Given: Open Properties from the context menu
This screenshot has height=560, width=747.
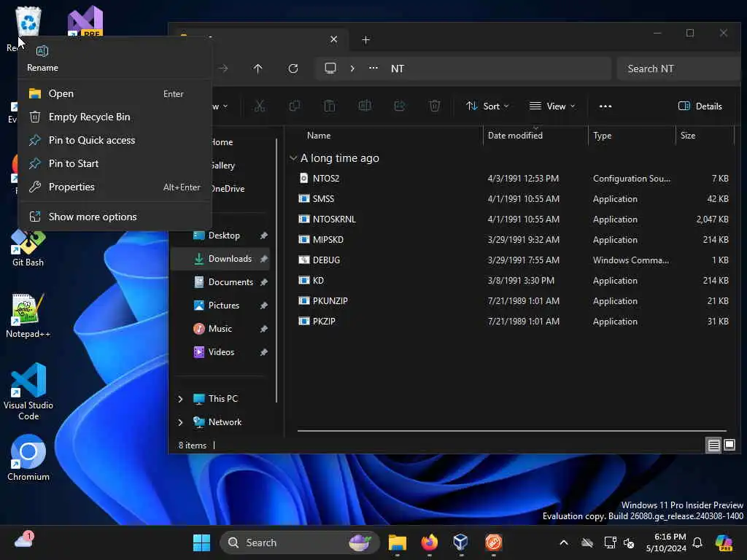Looking at the screenshot, I should (115, 187).
